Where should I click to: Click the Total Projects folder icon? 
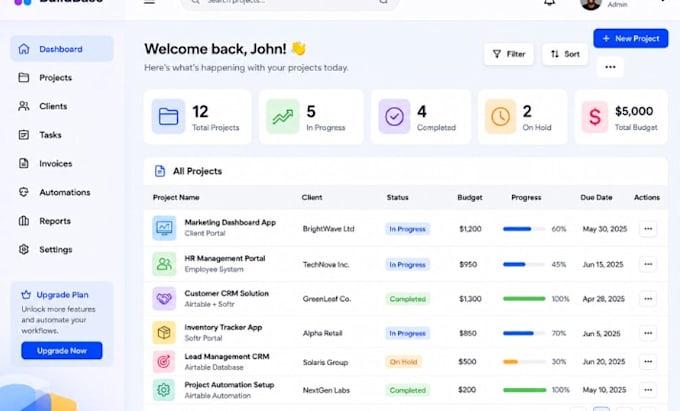tap(168, 116)
